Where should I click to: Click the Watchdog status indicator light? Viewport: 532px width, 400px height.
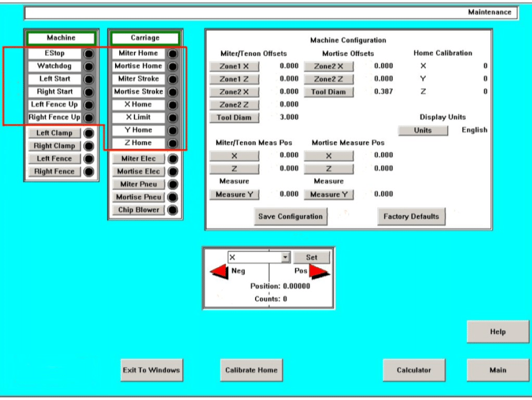[88, 67]
